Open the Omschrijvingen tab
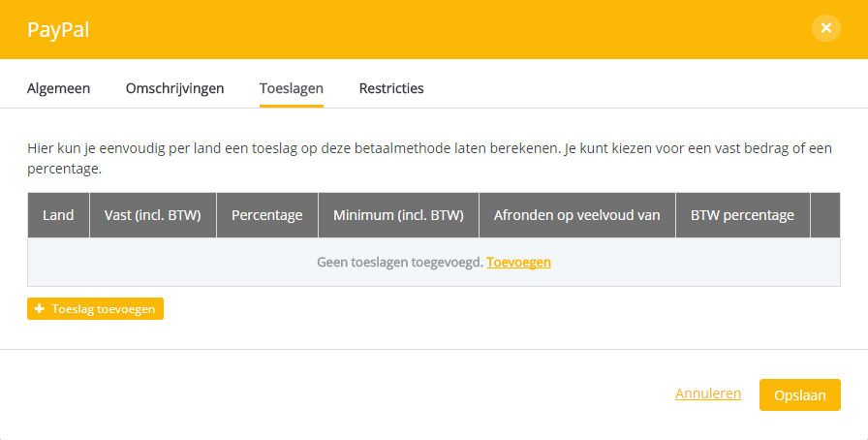 (x=175, y=88)
